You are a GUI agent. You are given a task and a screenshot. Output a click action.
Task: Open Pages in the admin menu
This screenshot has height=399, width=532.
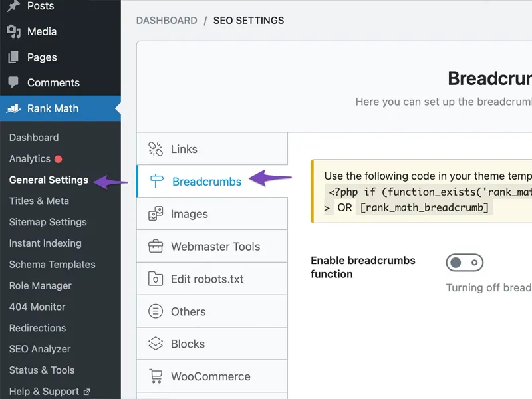[x=42, y=57]
